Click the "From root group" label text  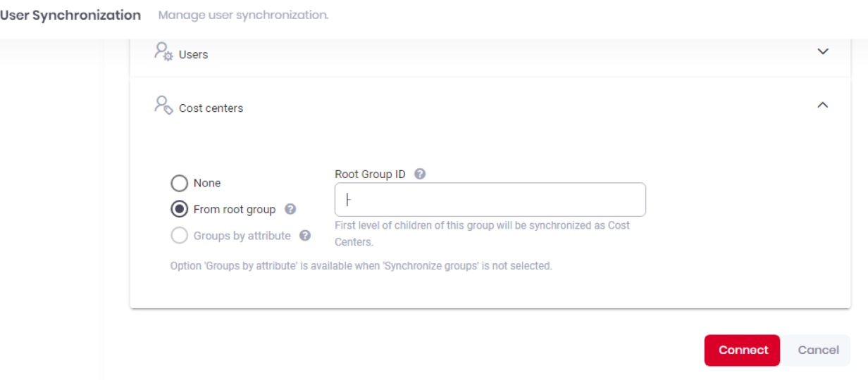[x=235, y=210]
